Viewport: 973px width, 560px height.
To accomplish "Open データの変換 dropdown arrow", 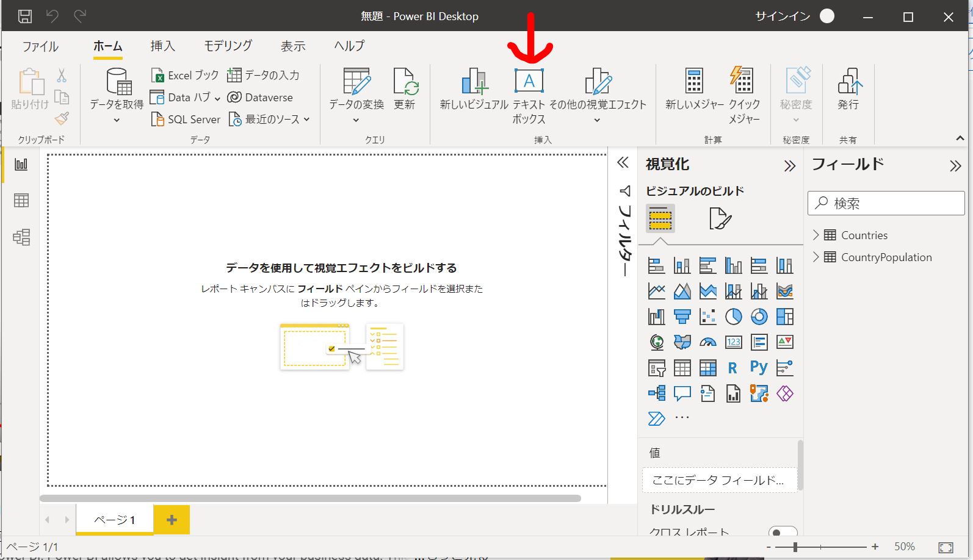I will (356, 120).
